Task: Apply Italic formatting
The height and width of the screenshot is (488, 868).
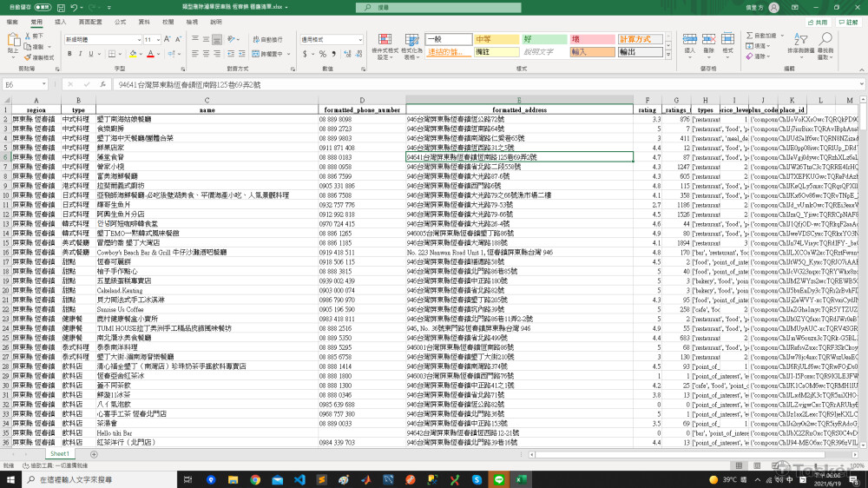Action: [80, 54]
